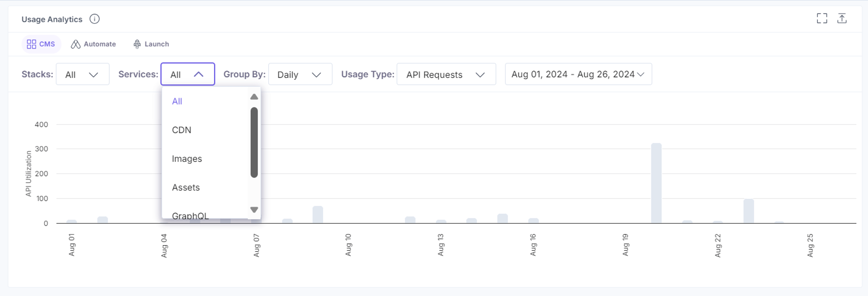
Task: Click the tallest bar near Aug 19
Action: pyautogui.click(x=656, y=183)
